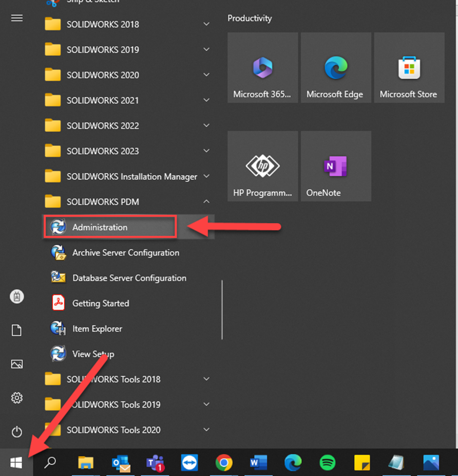
Task: Click 'Item Explorer' text
Action: pyautogui.click(x=97, y=329)
